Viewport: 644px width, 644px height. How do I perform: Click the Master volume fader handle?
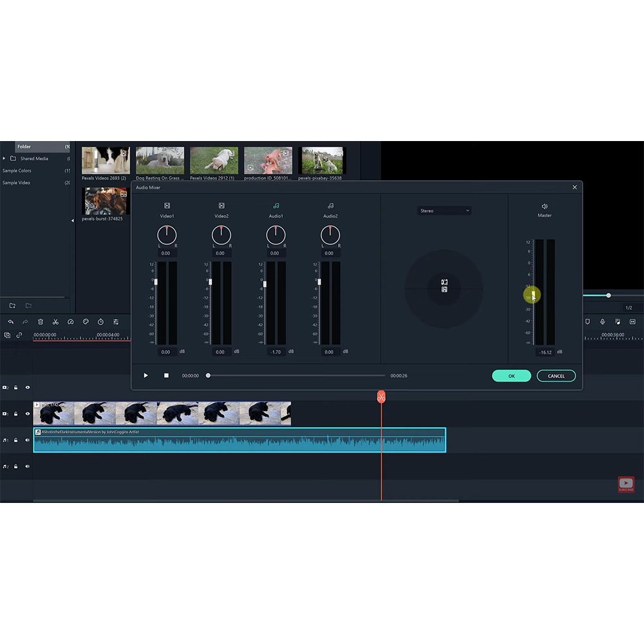tap(533, 294)
